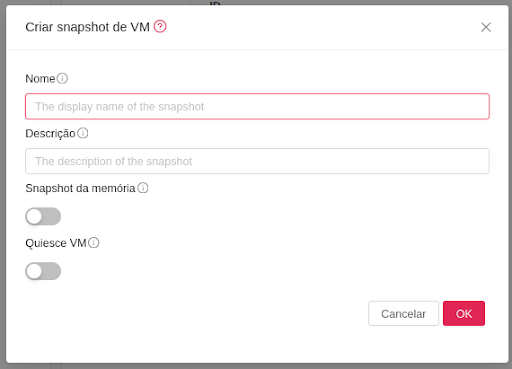
Task: Cancel snapshot creation with Cancelar
Action: tap(403, 314)
